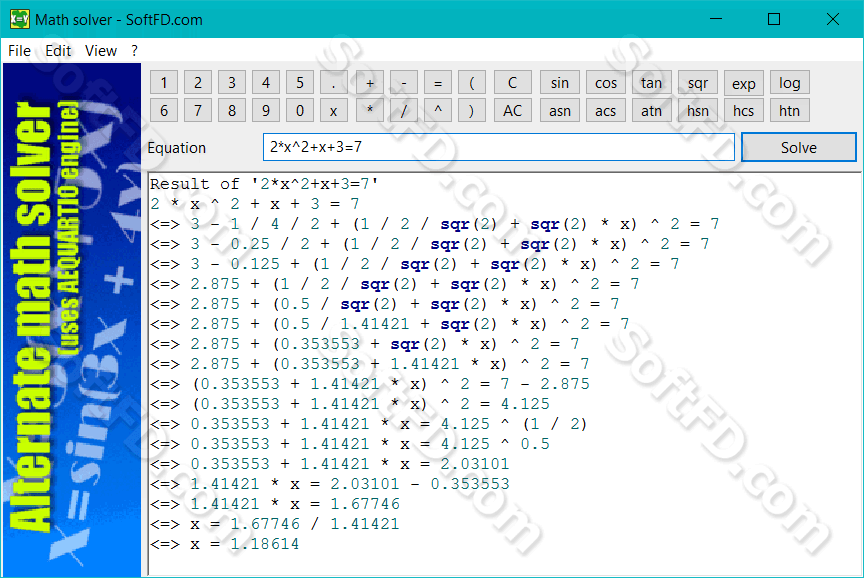Click the digit 1 keypad button

[164, 83]
